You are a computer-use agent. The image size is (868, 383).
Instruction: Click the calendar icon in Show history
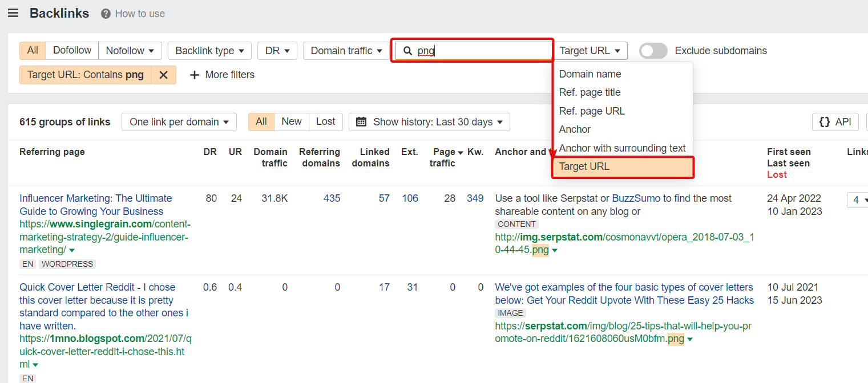361,121
